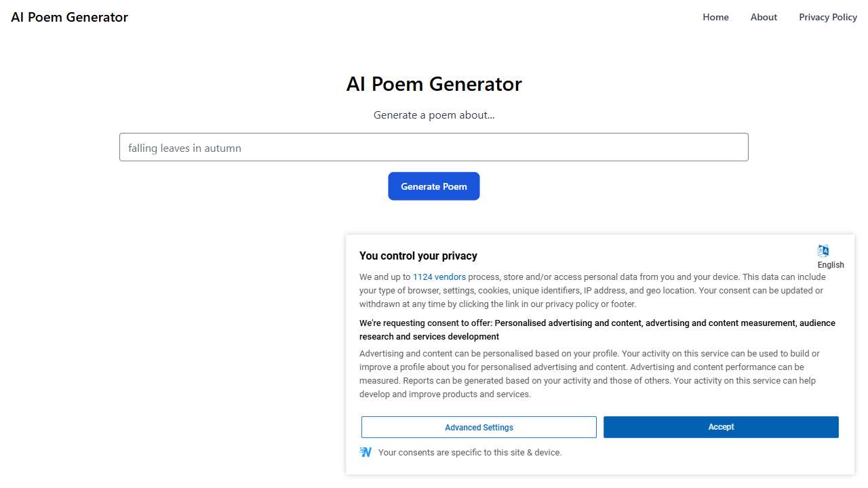
Task: Open vendor preferences via Advanced Settings
Action: pyautogui.click(x=479, y=427)
